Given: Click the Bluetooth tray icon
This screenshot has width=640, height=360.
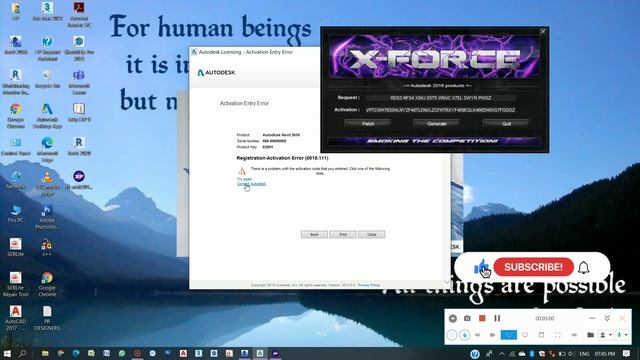Looking at the screenshot, I should coord(532,354).
